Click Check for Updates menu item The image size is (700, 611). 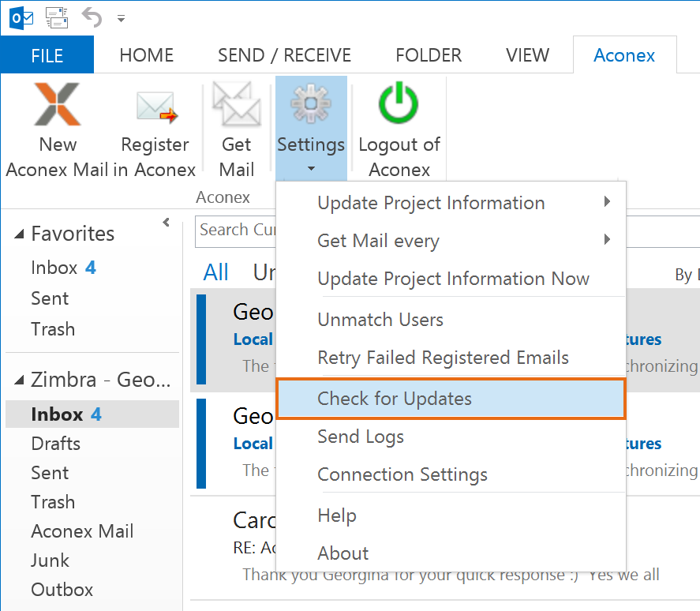pos(451,399)
